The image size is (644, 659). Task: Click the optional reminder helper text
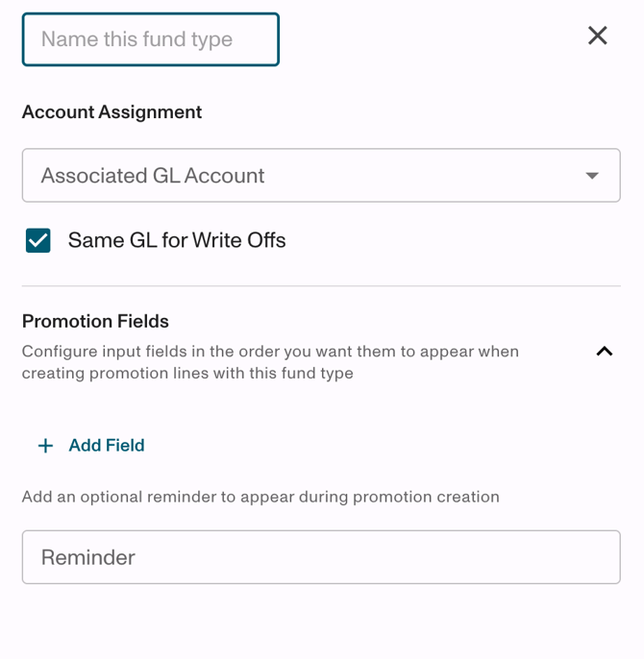[260, 498]
